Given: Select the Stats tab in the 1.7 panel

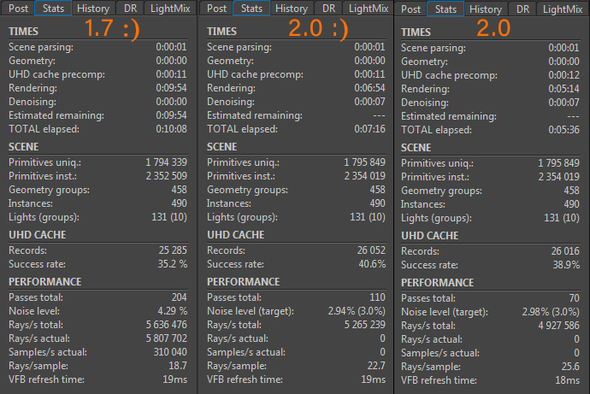Looking at the screenshot, I should tap(53, 8).
